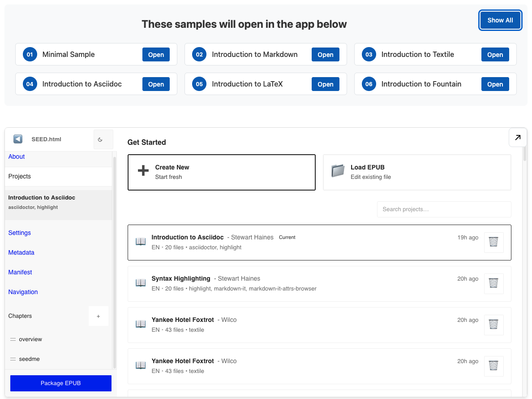Click the 02 badge of Introduction to Markdown
The width and height of the screenshot is (532, 399).
click(199, 54)
